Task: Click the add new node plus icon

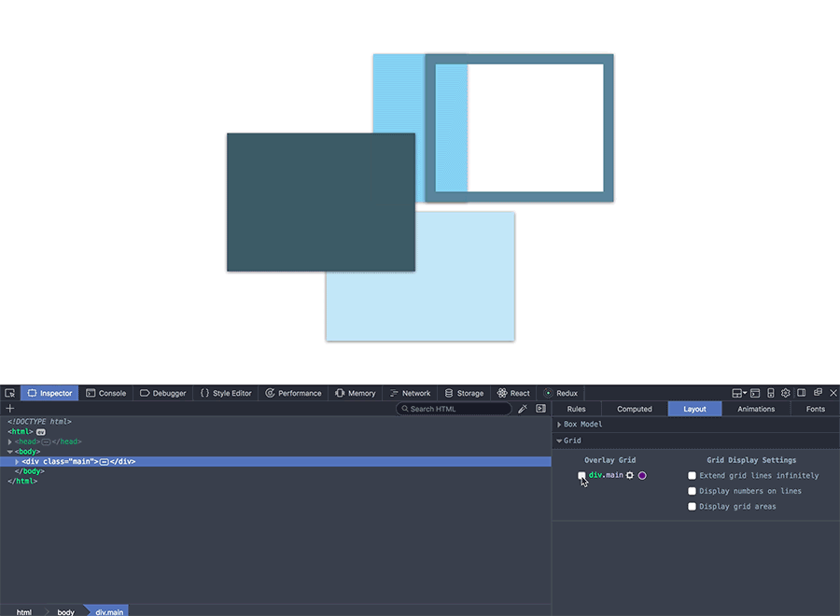Action: coord(10,409)
